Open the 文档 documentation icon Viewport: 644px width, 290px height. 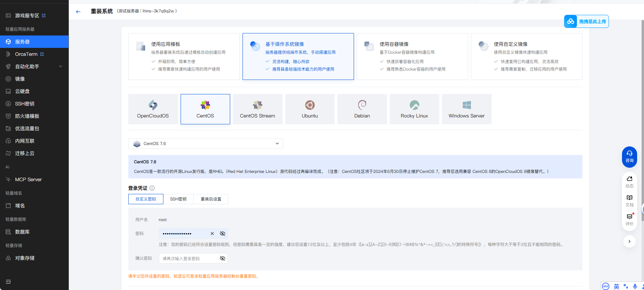(x=629, y=200)
